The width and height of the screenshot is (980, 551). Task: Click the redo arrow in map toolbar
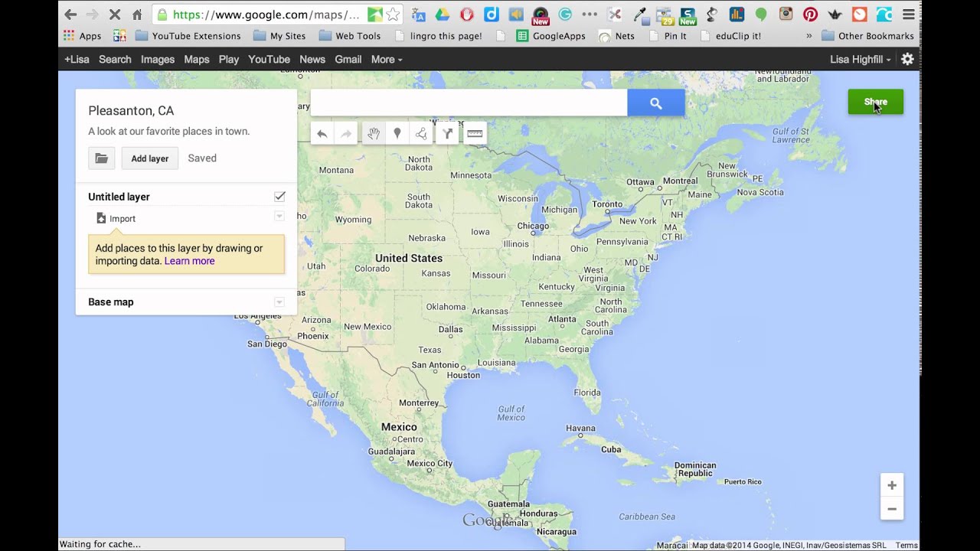[346, 134]
